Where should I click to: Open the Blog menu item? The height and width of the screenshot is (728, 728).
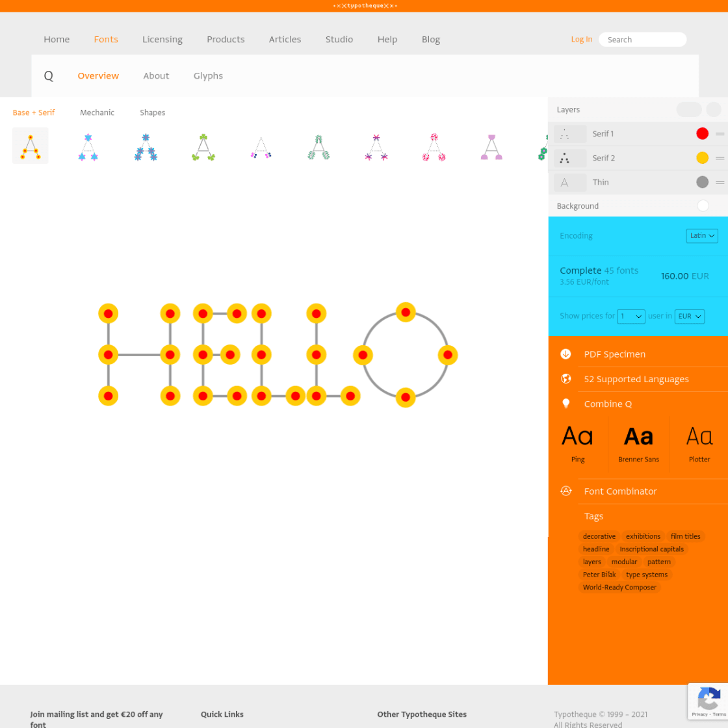click(431, 40)
